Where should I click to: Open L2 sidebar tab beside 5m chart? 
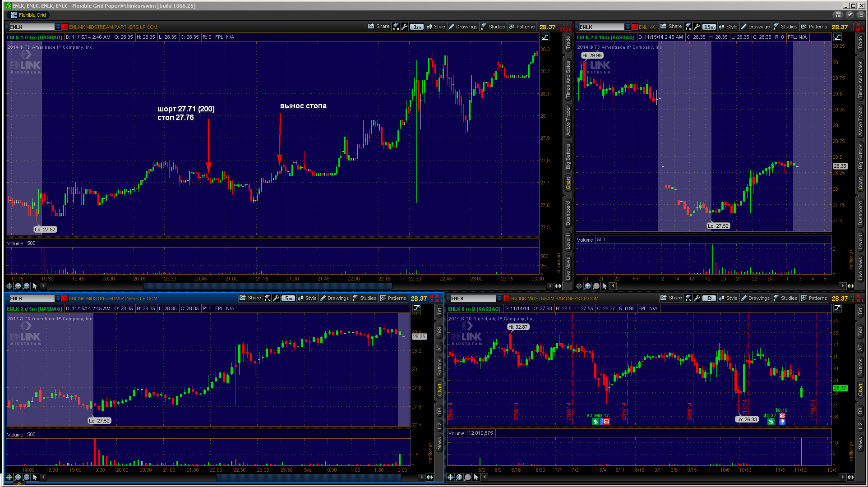click(439, 426)
